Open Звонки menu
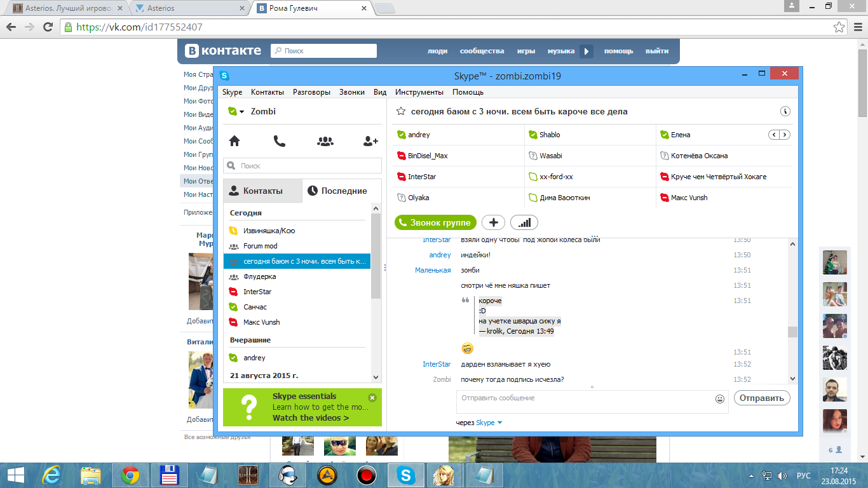This screenshot has width=868, height=488. (x=352, y=92)
